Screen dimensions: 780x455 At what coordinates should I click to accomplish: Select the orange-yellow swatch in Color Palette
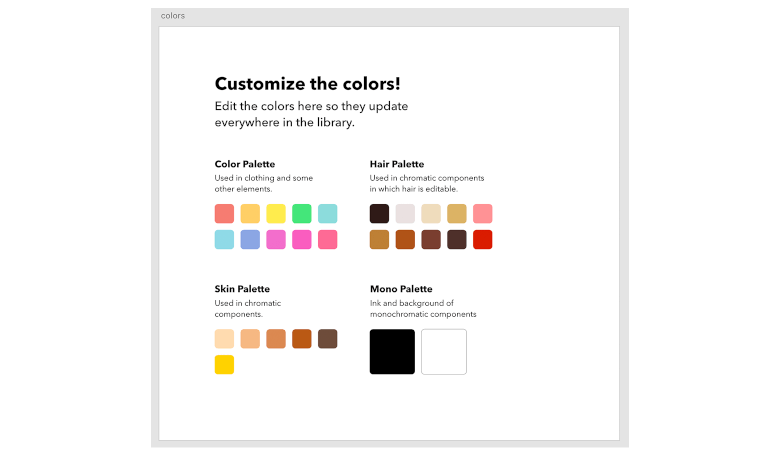[250, 213]
